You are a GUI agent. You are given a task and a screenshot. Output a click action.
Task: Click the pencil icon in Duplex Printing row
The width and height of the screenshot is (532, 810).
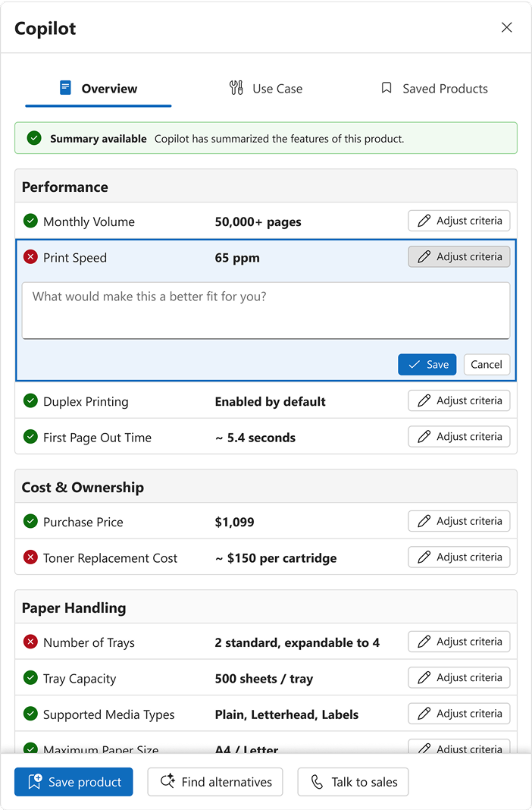coord(424,400)
